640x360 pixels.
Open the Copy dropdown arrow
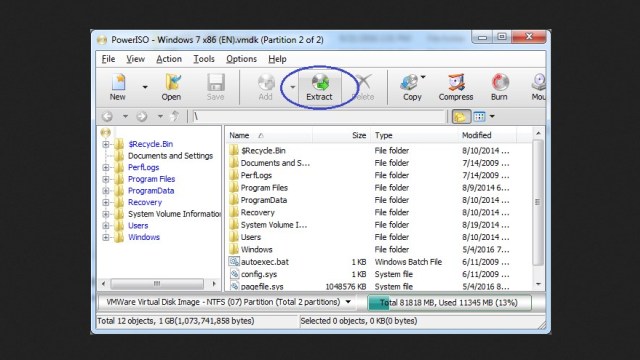pyautogui.click(x=423, y=77)
